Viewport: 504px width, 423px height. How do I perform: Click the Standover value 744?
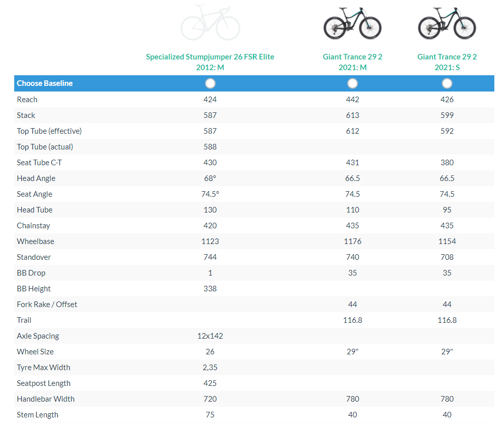[x=210, y=257]
